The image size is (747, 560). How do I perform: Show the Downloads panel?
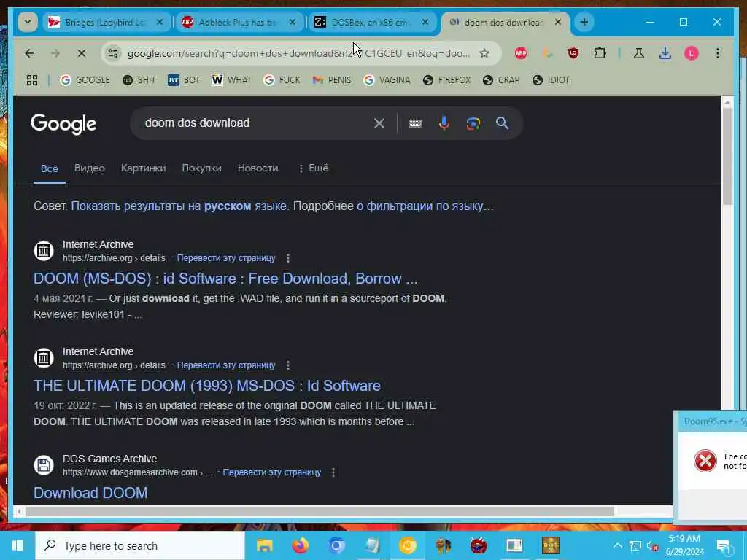pos(665,53)
